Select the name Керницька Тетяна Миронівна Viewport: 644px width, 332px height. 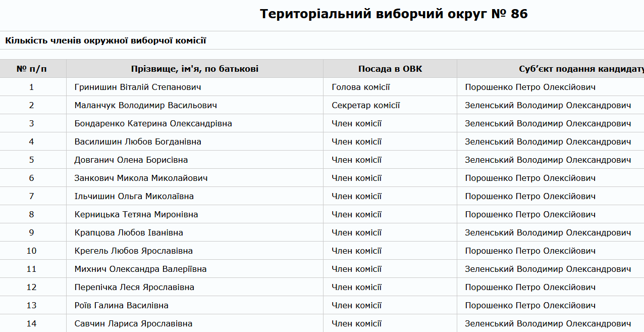pos(136,215)
